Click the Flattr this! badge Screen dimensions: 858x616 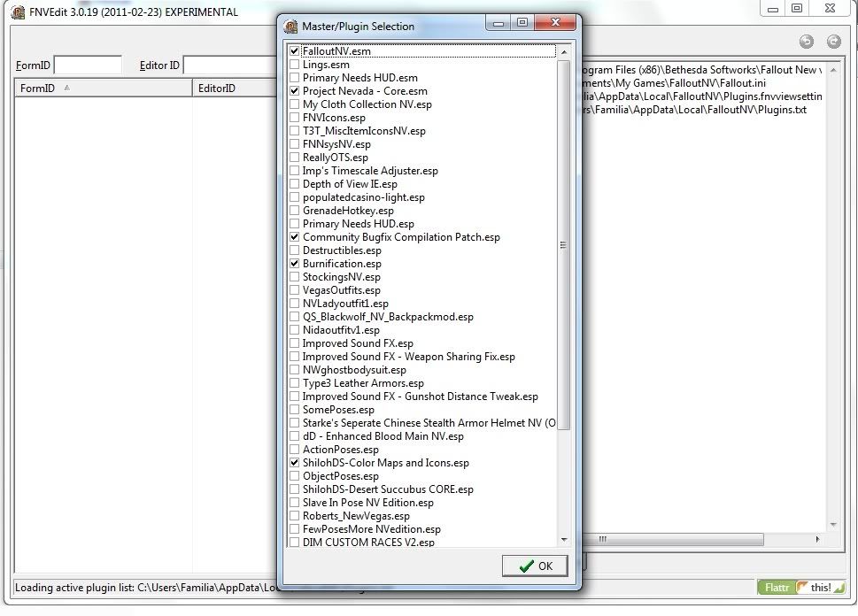[801, 588]
